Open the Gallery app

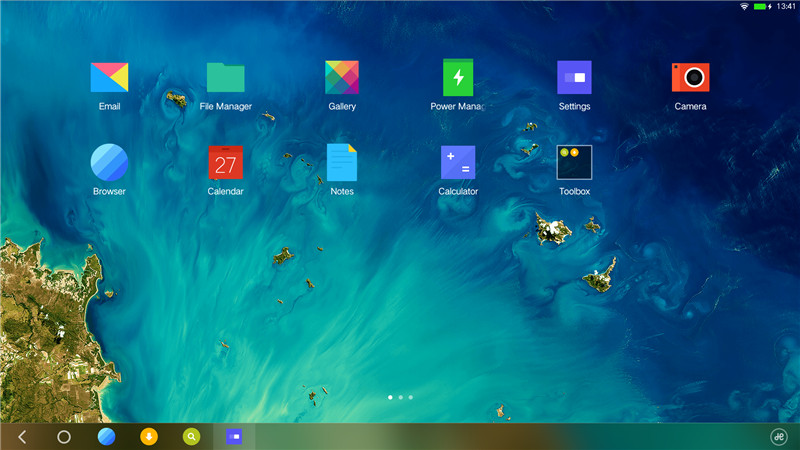point(342,78)
